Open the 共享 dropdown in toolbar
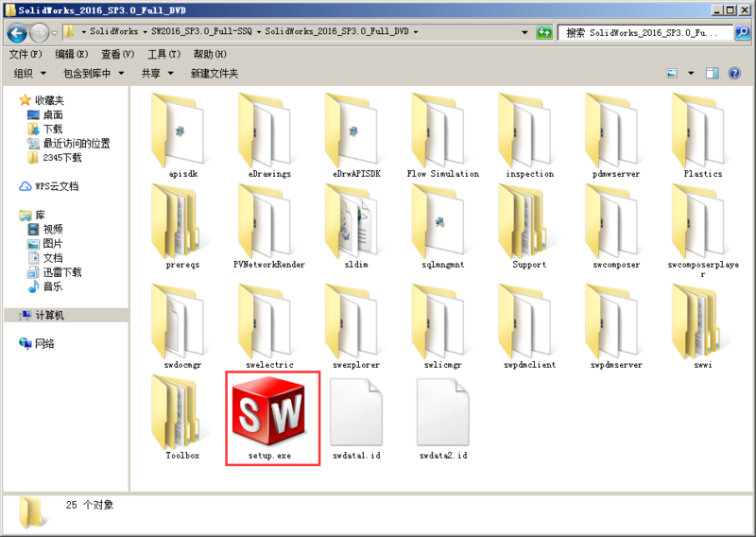Viewport: 756px width, 537px height. (157, 73)
